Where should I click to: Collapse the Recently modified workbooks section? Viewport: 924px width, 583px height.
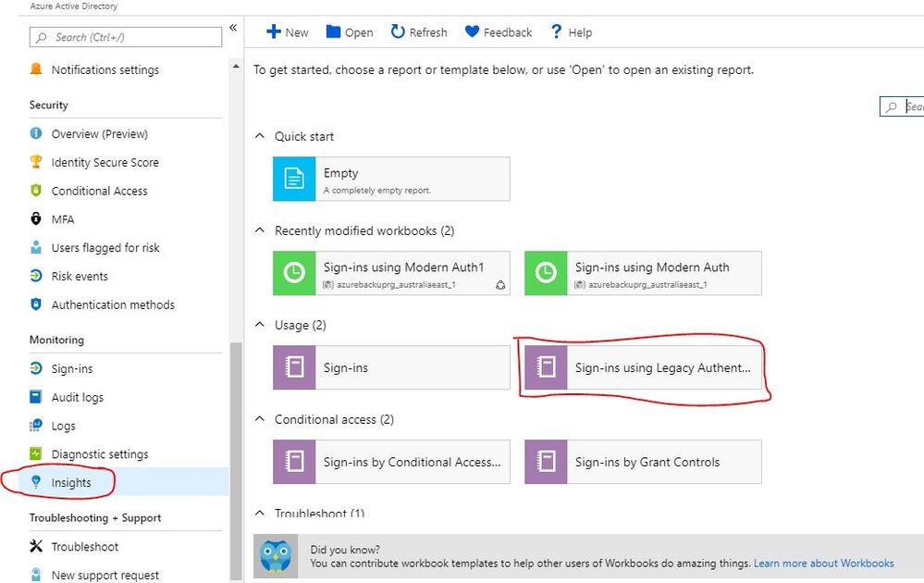coord(259,230)
